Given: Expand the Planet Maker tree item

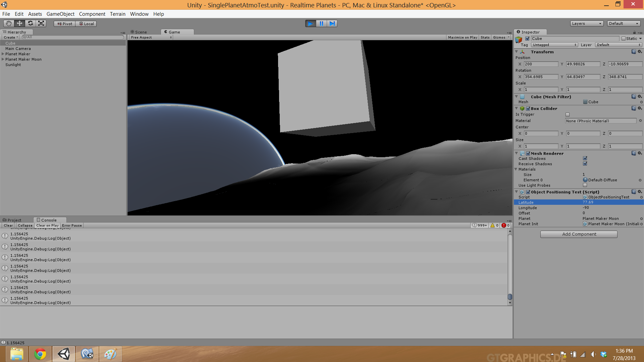Looking at the screenshot, I should (x=3, y=54).
